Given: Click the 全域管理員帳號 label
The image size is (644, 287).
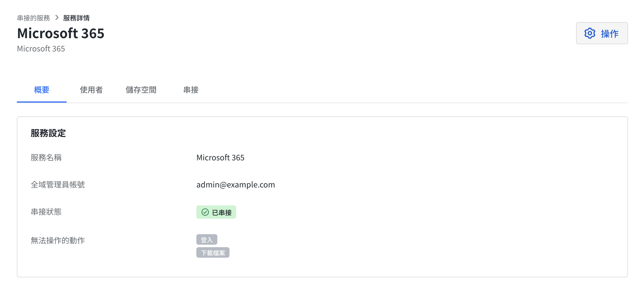Looking at the screenshot, I should (x=58, y=185).
